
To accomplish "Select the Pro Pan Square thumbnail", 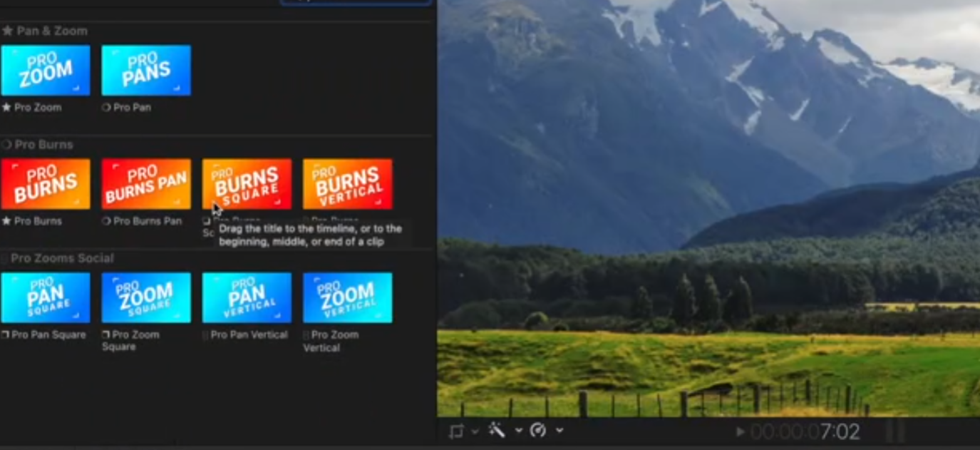I will (46, 297).
